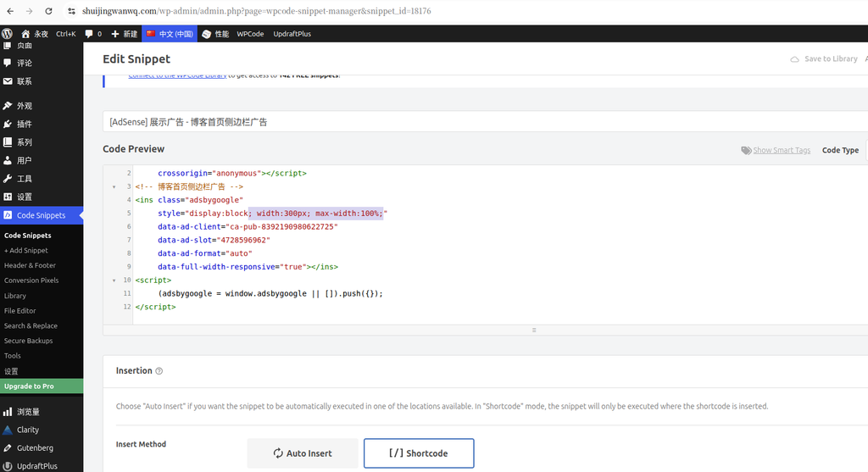Click Save to Library cloud button

(x=824, y=58)
